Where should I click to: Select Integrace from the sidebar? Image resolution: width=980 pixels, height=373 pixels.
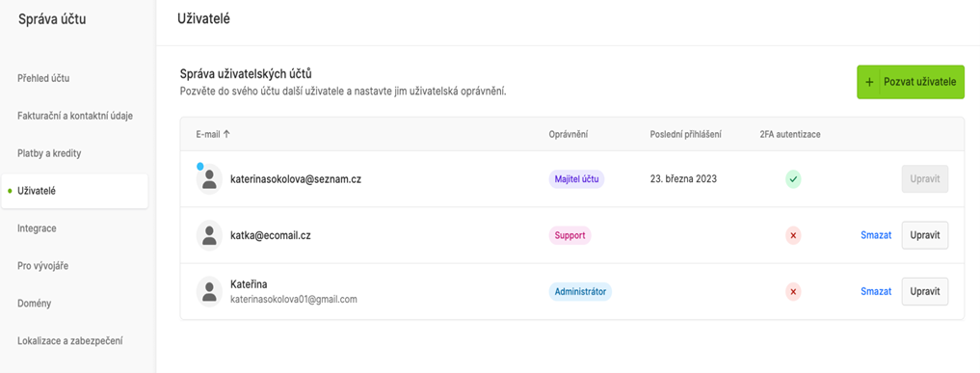(x=37, y=228)
